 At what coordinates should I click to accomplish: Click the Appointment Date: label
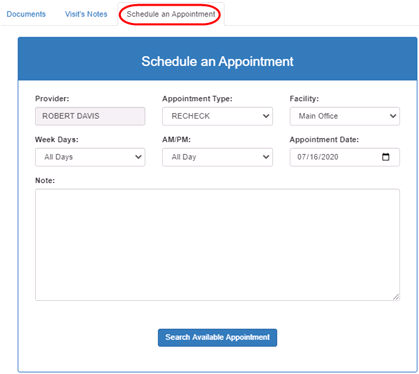point(324,140)
